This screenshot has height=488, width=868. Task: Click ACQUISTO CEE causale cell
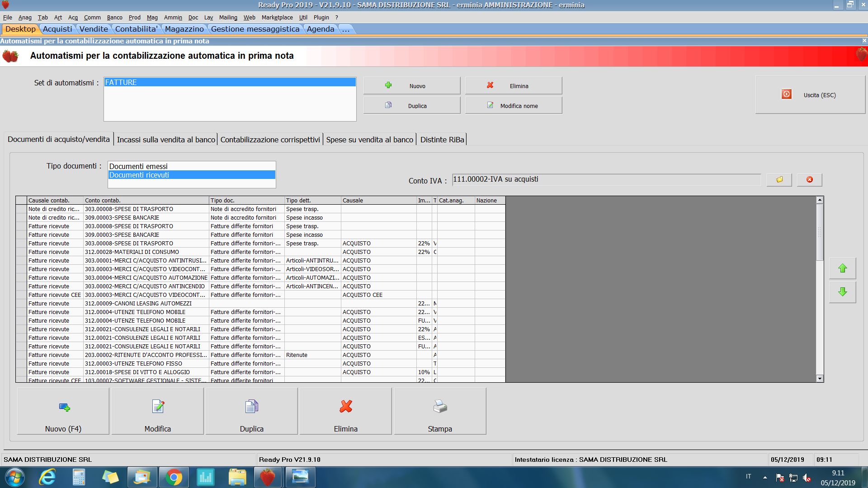(378, 295)
